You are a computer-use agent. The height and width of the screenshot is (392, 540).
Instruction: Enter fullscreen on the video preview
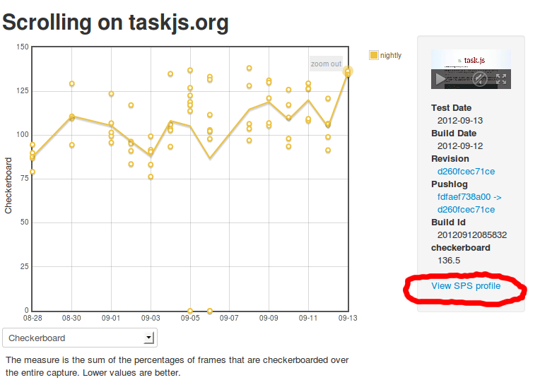pos(500,79)
